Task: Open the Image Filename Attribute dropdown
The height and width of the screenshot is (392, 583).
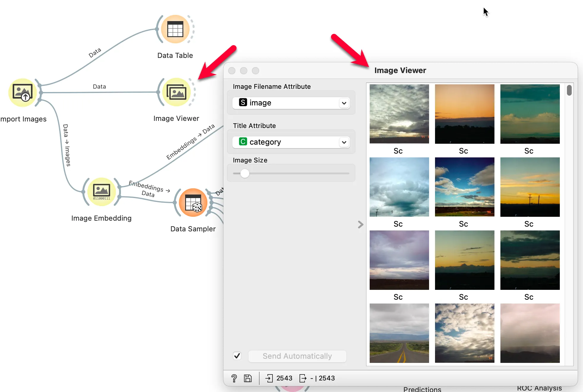Action: point(291,103)
